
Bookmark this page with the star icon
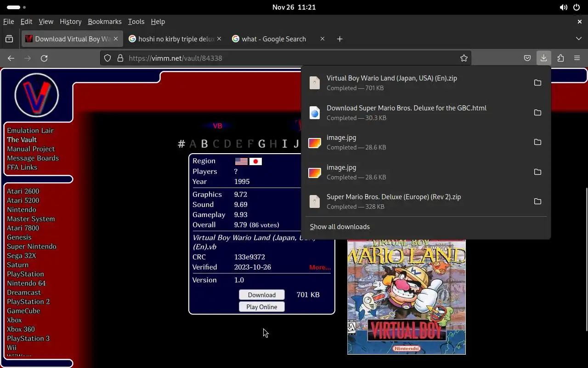click(464, 58)
